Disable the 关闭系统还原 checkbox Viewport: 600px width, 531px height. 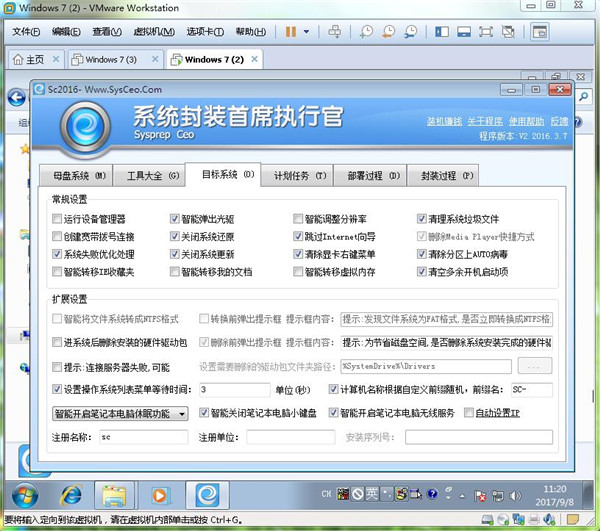pyautogui.click(x=174, y=236)
